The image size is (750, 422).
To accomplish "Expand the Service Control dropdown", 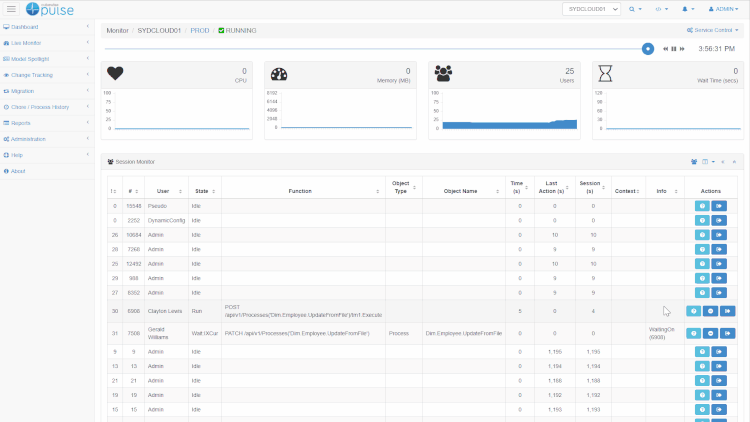I will point(714,30).
